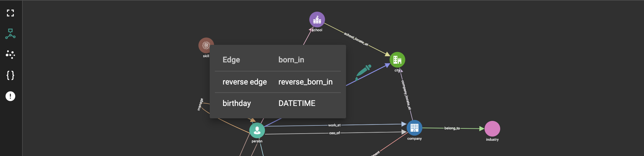
Task: Open the JSON curly braces view
Action: (x=10, y=75)
